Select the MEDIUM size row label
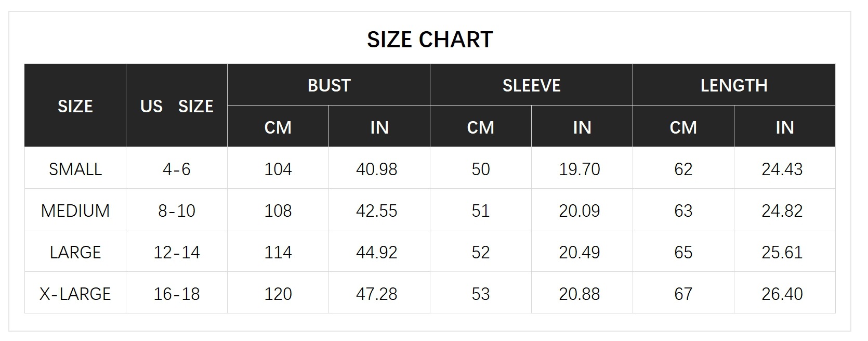Screen dimensions: 868x341 click(x=75, y=211)
